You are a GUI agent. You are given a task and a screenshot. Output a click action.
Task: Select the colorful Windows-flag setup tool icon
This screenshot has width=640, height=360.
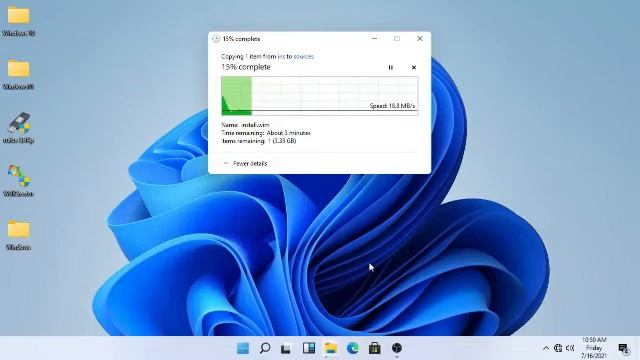tap(18, 181)
